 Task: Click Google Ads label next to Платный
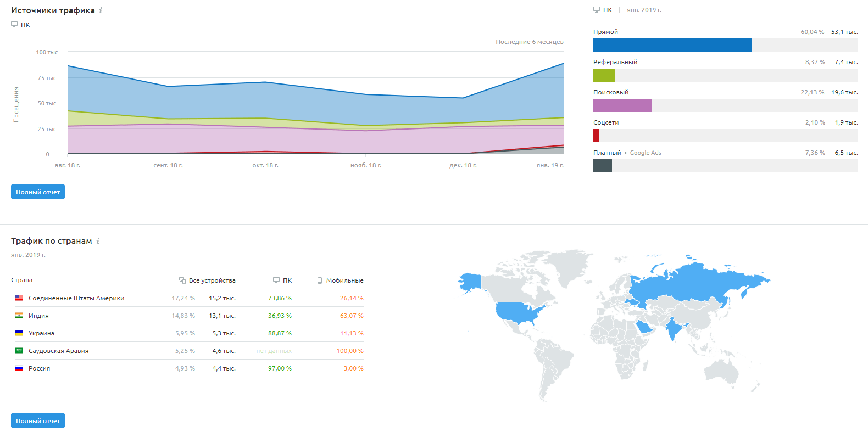click(646, 153)
